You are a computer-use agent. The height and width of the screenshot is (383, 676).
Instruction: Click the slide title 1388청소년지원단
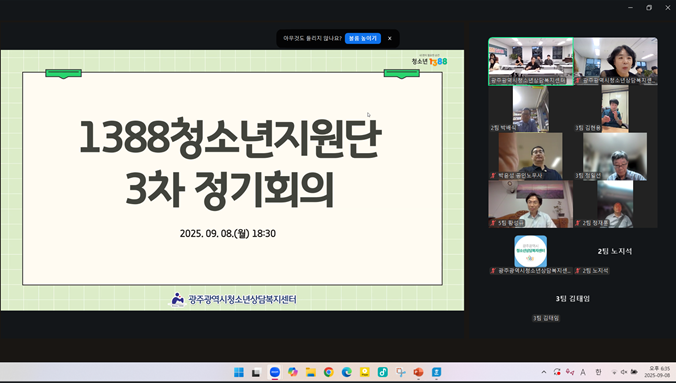coord(231,137)
